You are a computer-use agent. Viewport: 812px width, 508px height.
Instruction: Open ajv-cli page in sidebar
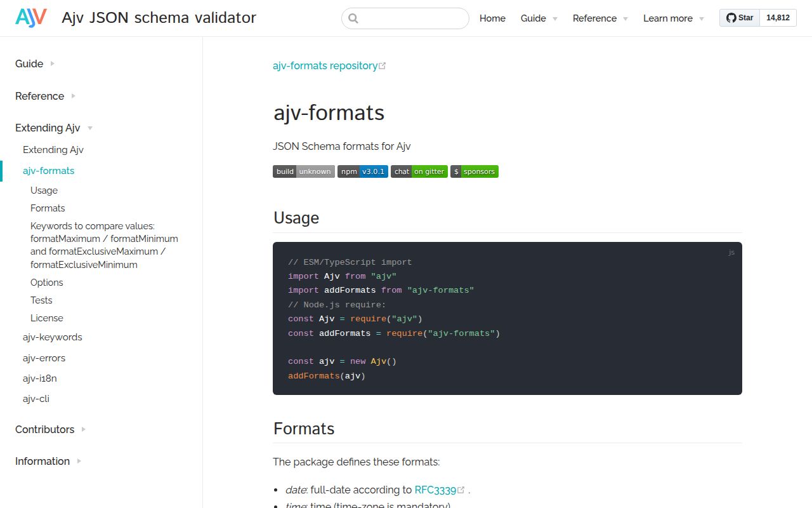point(36,399)
